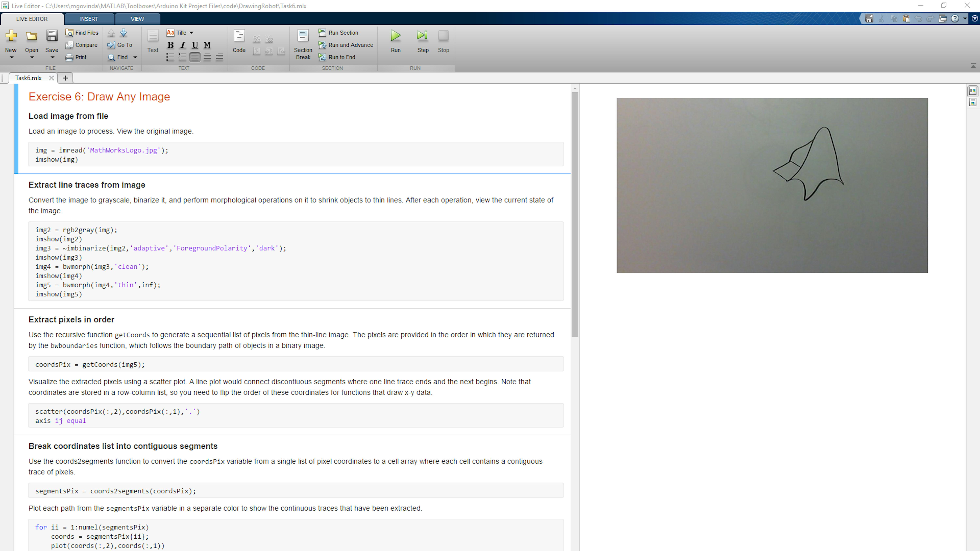The height and width of the screenshot is (551, 980).
Task: Insert a Section Break
Action: tap(303, 45)
